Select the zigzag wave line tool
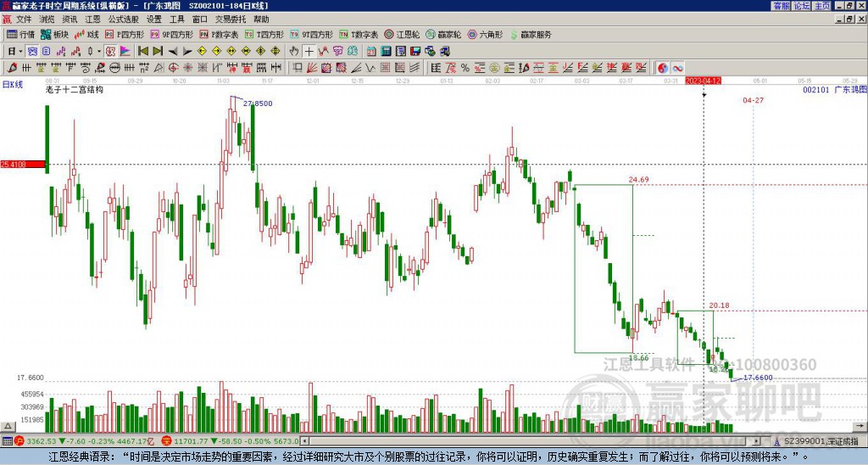Screen dimensions: 868x465 click(370, 68)
